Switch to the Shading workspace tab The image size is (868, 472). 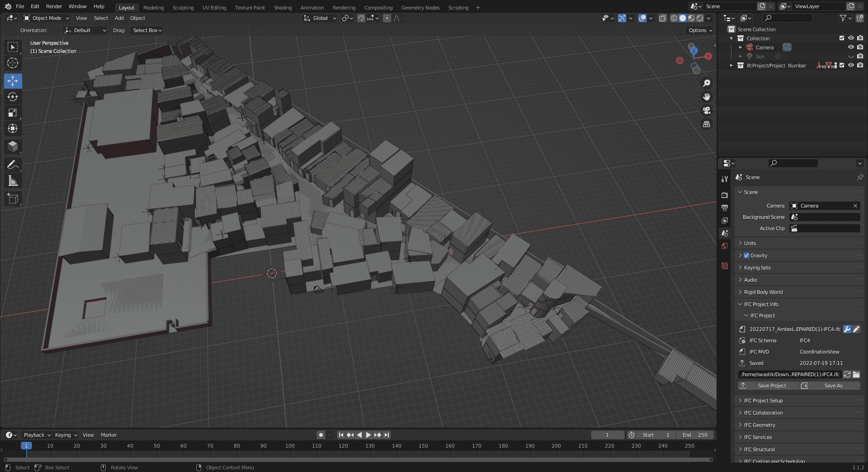[283, 8]
